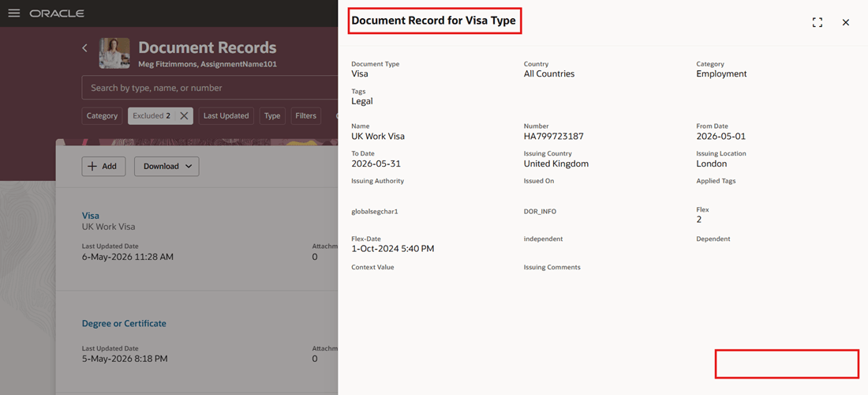Open the Excluded 2 filter chip

152,116
